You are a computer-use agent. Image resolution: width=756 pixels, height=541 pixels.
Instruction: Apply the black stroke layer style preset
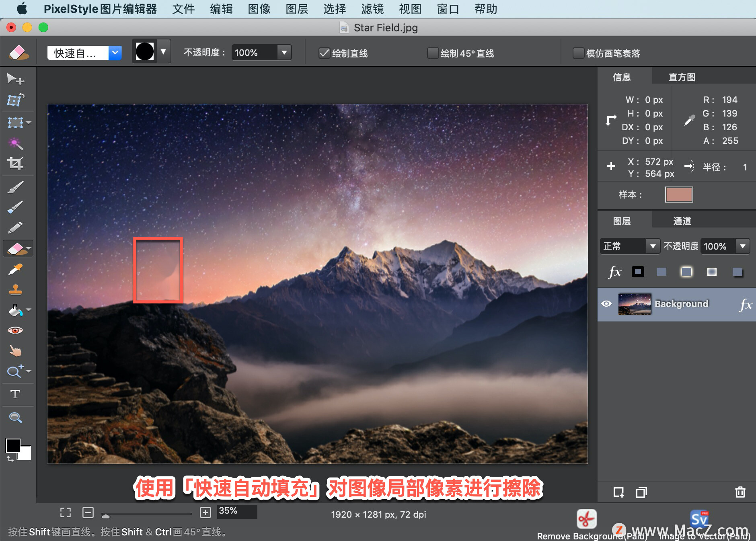pos(638,272)
